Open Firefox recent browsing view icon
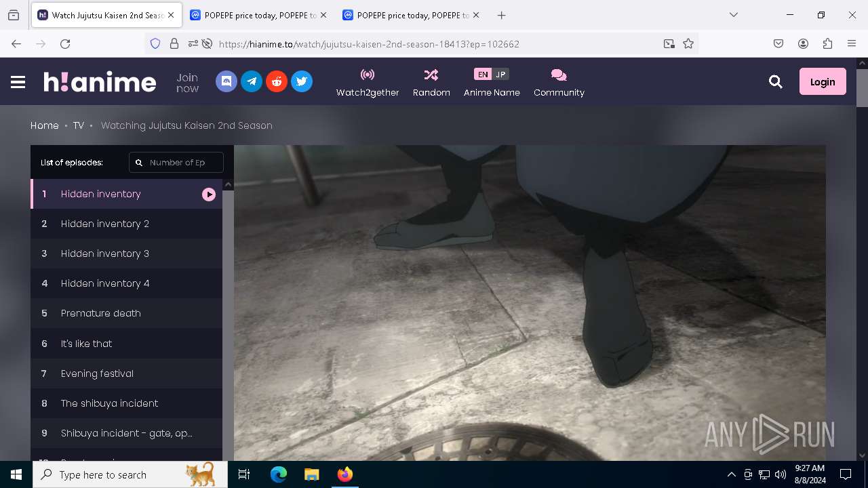The image size is (868, 488). (14, 15)
